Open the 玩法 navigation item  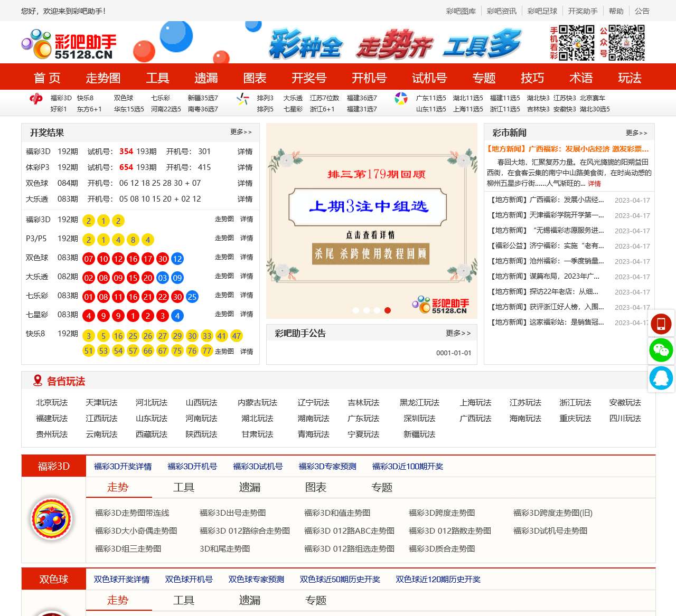coord(630,78)
